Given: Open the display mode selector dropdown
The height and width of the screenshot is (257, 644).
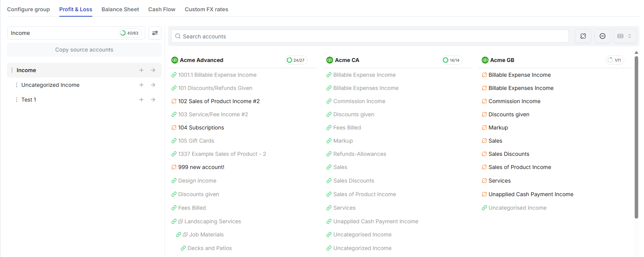Looking at the screenshot, I should point(625,36).
